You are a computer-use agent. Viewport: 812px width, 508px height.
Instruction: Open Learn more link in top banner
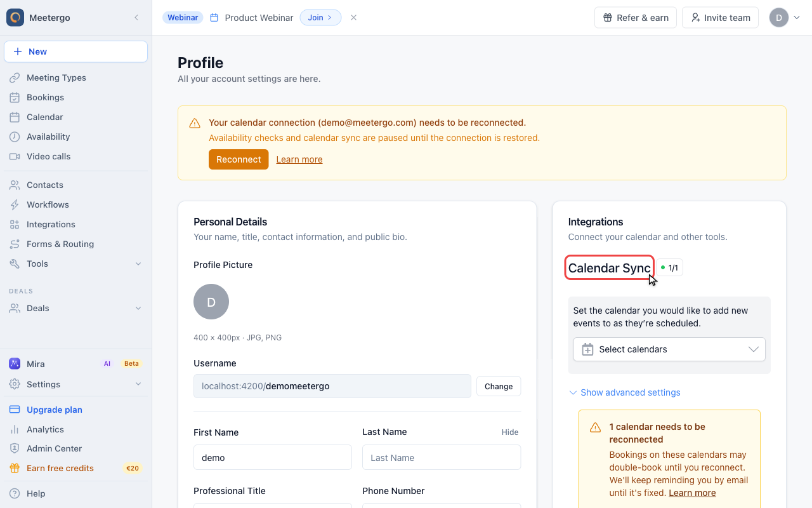pos(299,159)
